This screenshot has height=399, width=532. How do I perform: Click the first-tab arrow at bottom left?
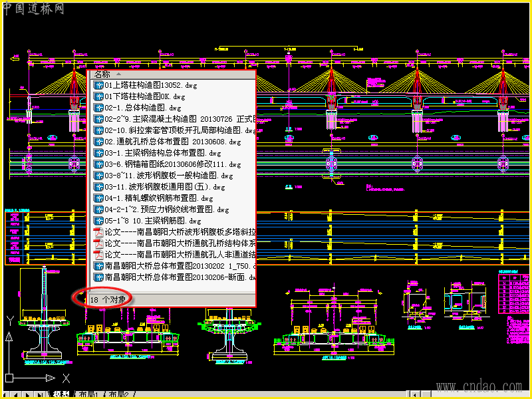point(6,395)
